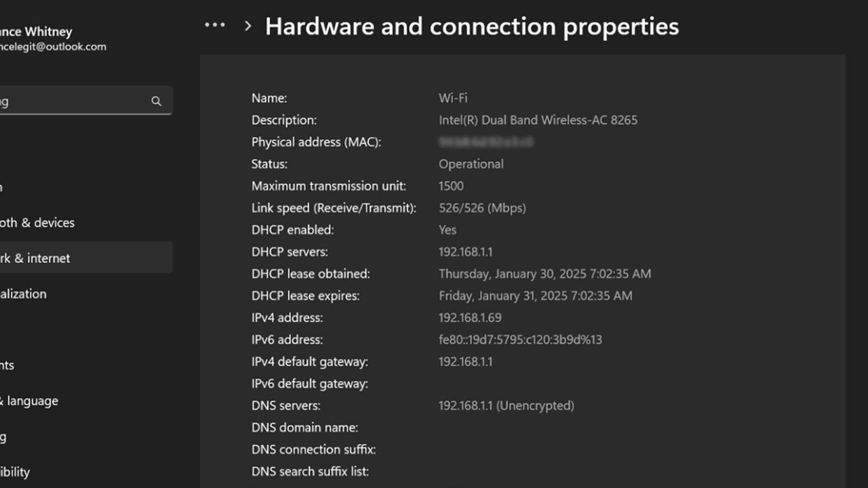Screen dimensions: 868x488
Task: Open Bluetooth & devices settings
Action: pyautogui.click(x=37, y=222)
